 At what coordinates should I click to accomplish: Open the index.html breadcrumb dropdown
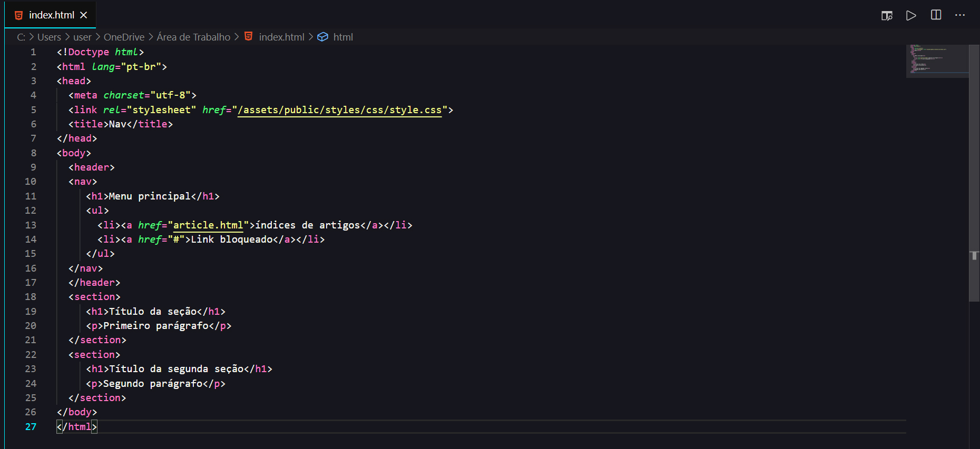281,37
